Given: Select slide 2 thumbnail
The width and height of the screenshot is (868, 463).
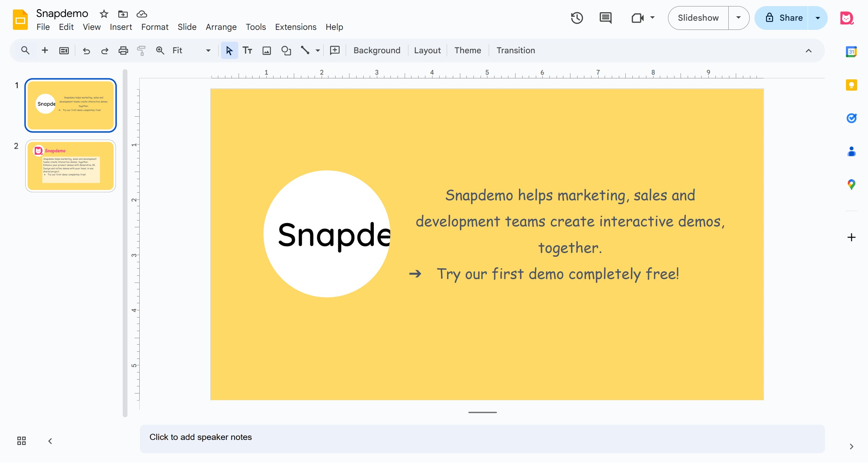Looking at the screenshot, I should tap(70, 166).
